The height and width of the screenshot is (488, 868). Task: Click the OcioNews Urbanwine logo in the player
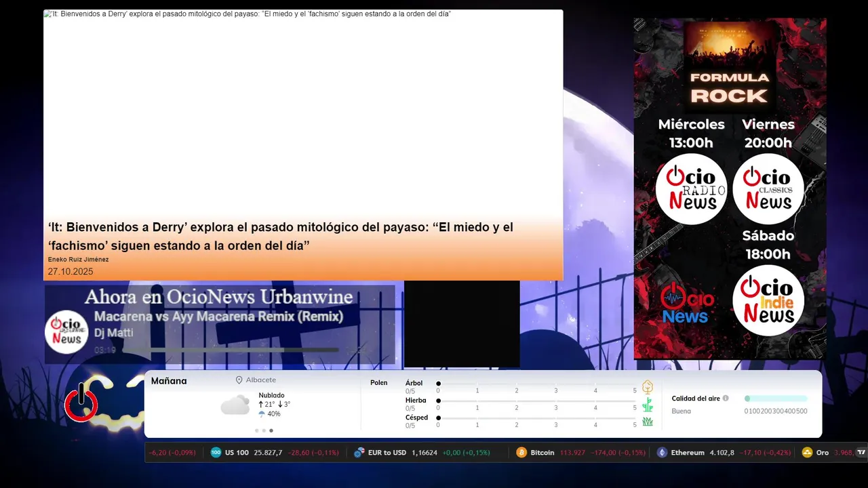66,332
